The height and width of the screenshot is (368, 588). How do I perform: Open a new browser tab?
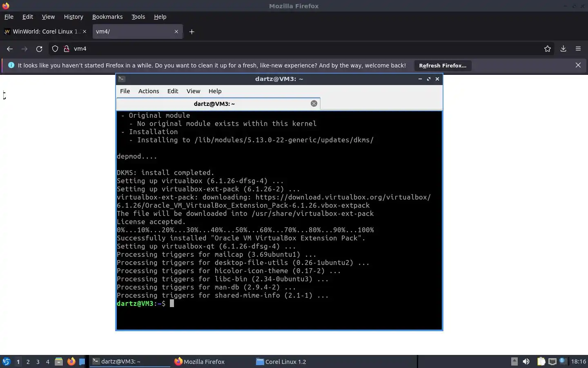coord(192,31)
